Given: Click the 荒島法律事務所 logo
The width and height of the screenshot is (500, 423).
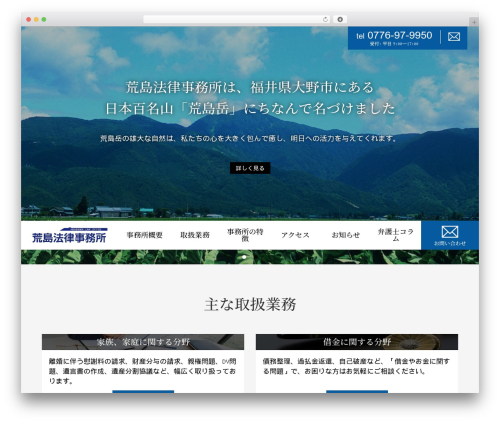Looking at the screenshot, I should (x=69, y=235).
